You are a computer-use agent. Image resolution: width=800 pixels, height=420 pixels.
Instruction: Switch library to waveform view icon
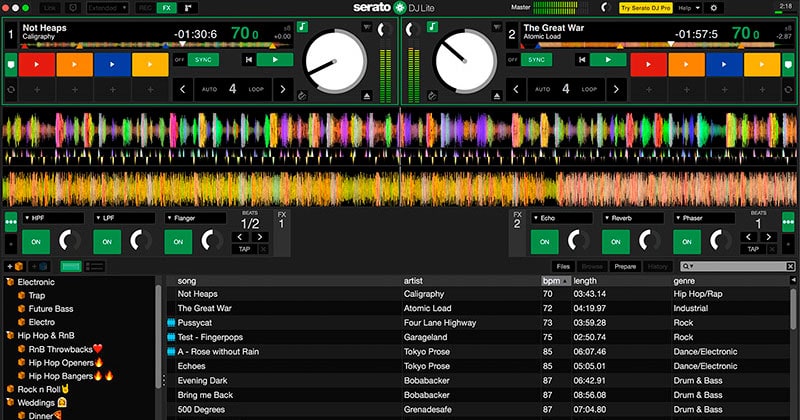(x=71, y=266)
